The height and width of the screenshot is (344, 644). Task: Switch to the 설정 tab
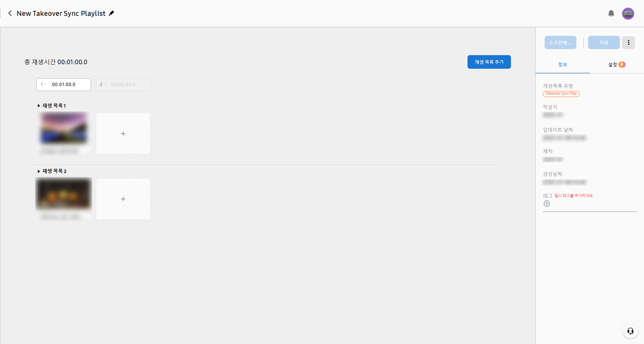point(617,65)
